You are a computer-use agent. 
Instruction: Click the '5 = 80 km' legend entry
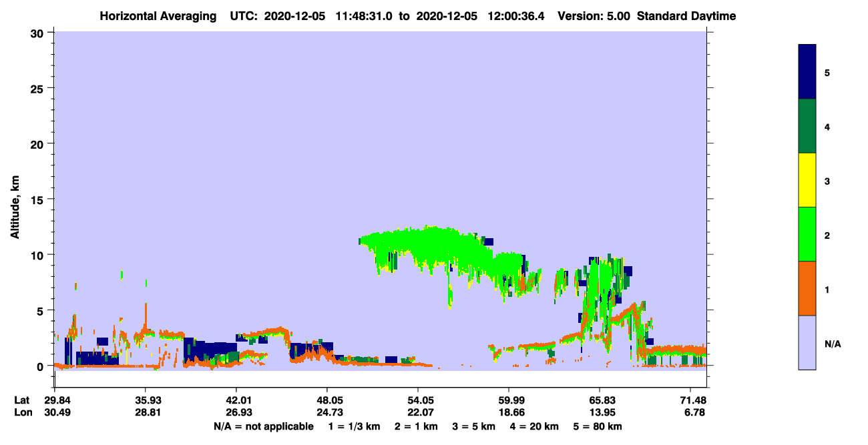[x=598, y=426]
